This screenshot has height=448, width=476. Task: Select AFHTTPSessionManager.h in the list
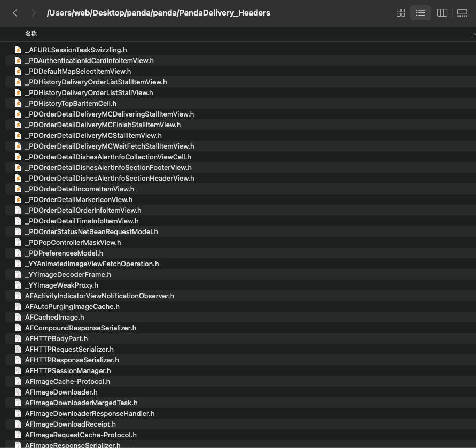pos(68,370)
